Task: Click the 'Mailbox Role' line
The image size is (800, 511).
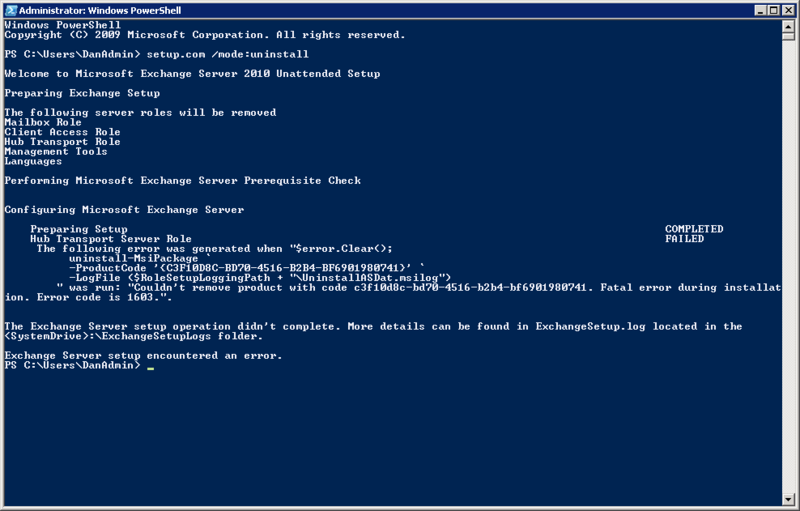Action: [x=43, y=122]
